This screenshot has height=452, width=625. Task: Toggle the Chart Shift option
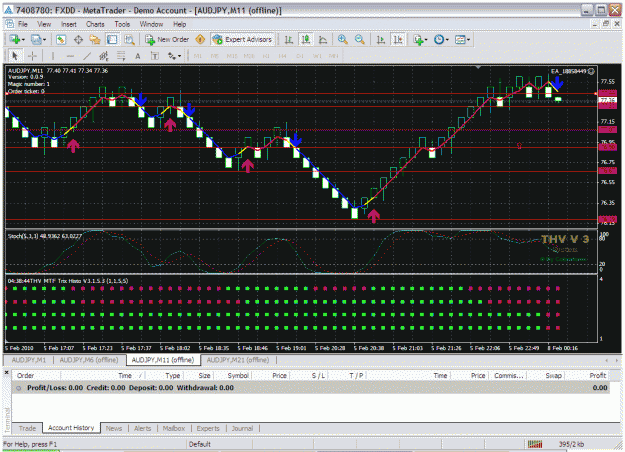click(398, 39)
